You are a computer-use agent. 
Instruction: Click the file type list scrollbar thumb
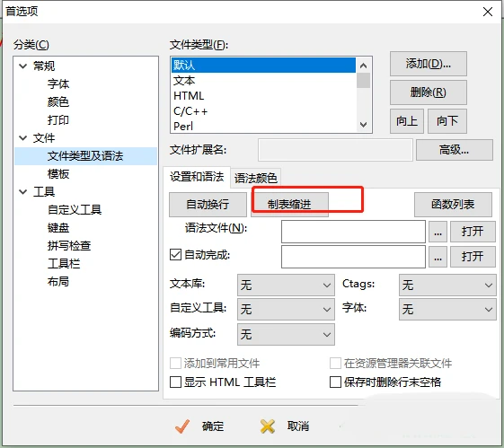pos(364,80)
